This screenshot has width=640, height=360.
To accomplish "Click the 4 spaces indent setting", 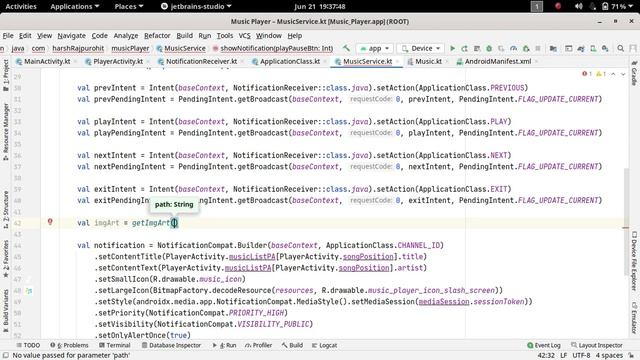I will pos(609,356).
